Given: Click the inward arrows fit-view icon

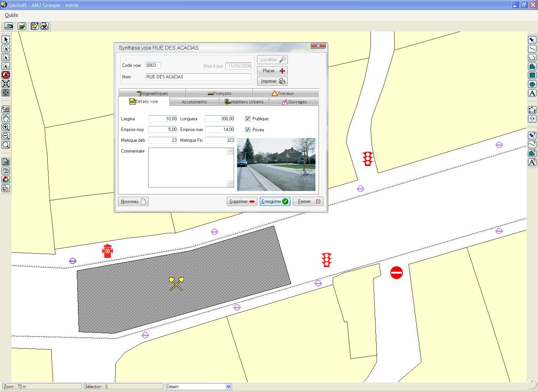Looking at the screenshot, I should pyautogui.click(x=6, y=84).
